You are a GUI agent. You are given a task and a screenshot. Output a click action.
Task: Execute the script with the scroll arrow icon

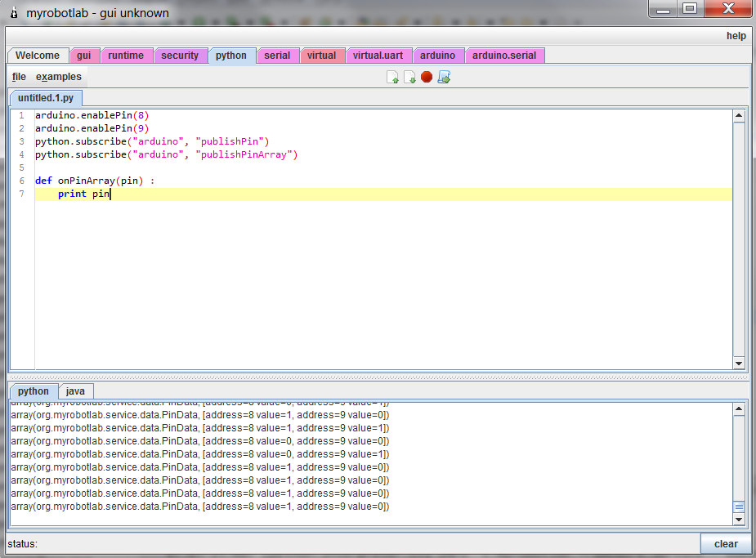[444, 77]
